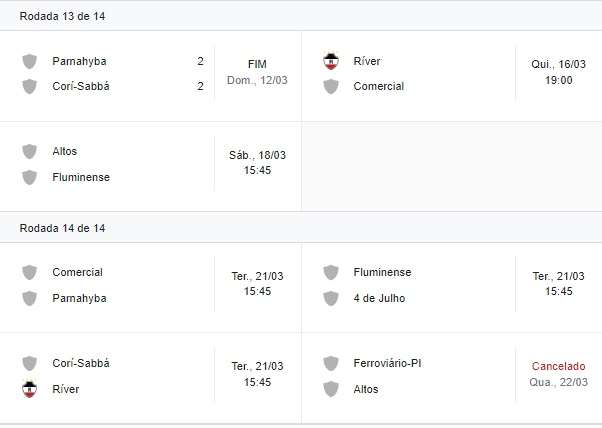Screen dimensions: 602x428
Task: Click Fluminense shield icon in Rodada 14
Action: [x=331, y=272]
